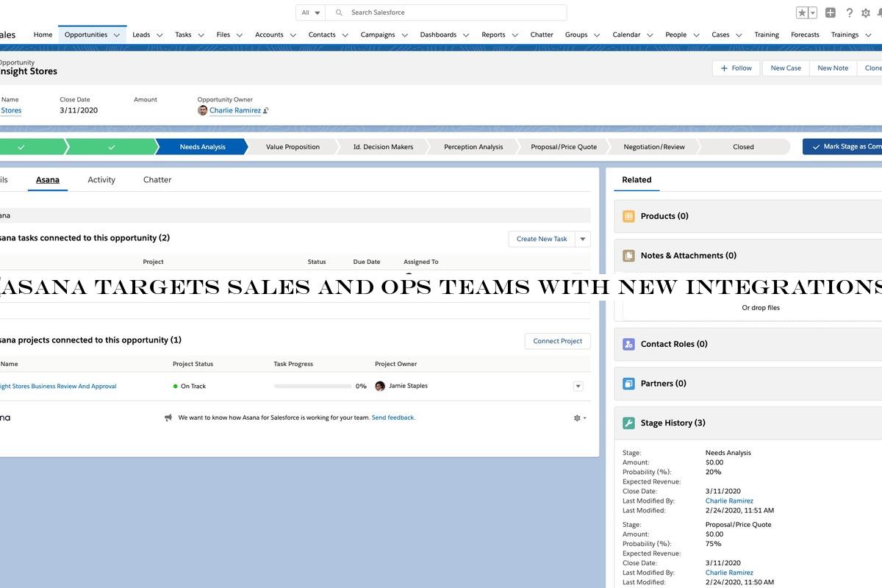The height and width of the screenshot is (588, 882).
Task: Open the help question mark icon
Action: (850, 12)
